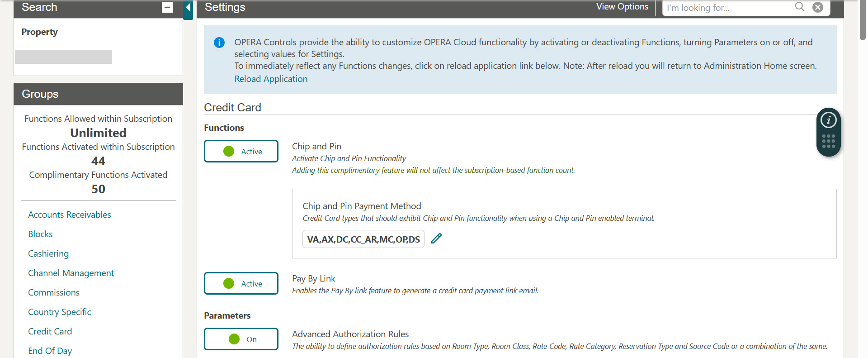The height and width of the screenshot is (358, 868).
Task: Open the View Options dropdown
Action: tap(622, 6)
